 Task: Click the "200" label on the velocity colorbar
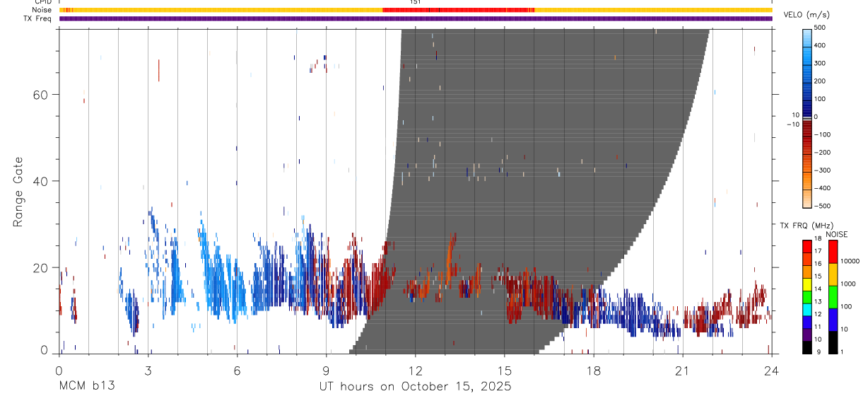[819, 81]
